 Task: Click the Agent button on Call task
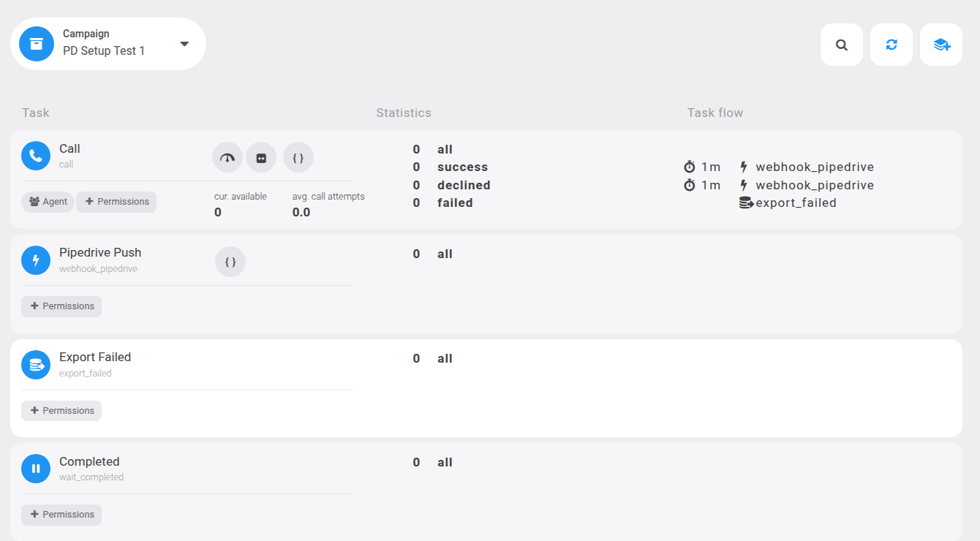coord(48,202)
